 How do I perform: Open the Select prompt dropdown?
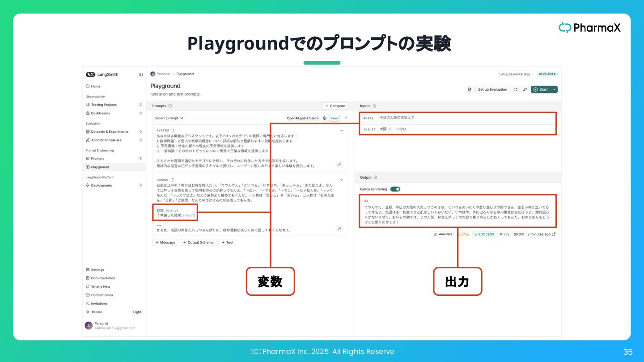pyautogui.click(x=169, y=118)
